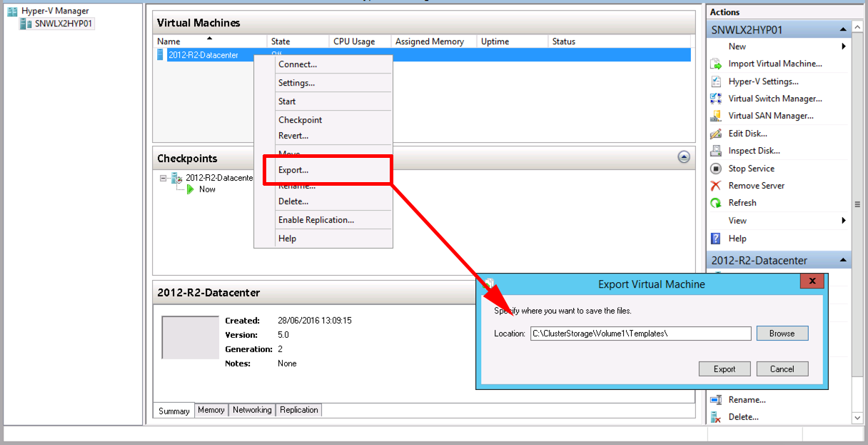The image size is (868, 445).
Task: Click the Actions pane scrollbar down arrow
Action: click(857, 418)
